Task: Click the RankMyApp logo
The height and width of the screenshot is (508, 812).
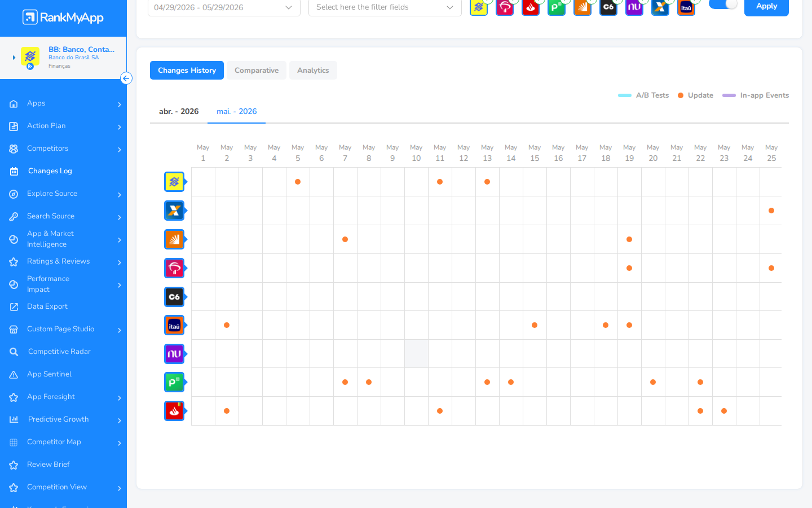Action: tap(63, 17)
